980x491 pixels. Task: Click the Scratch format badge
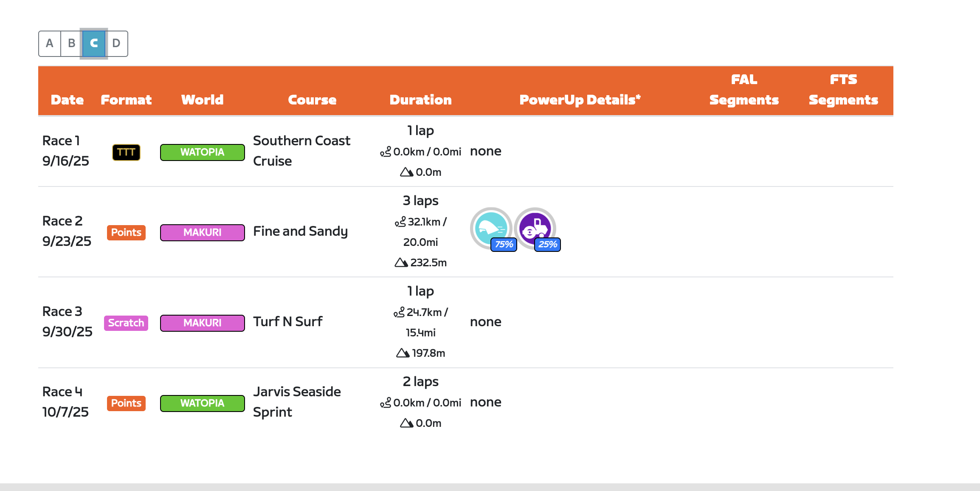click(126, 323)
